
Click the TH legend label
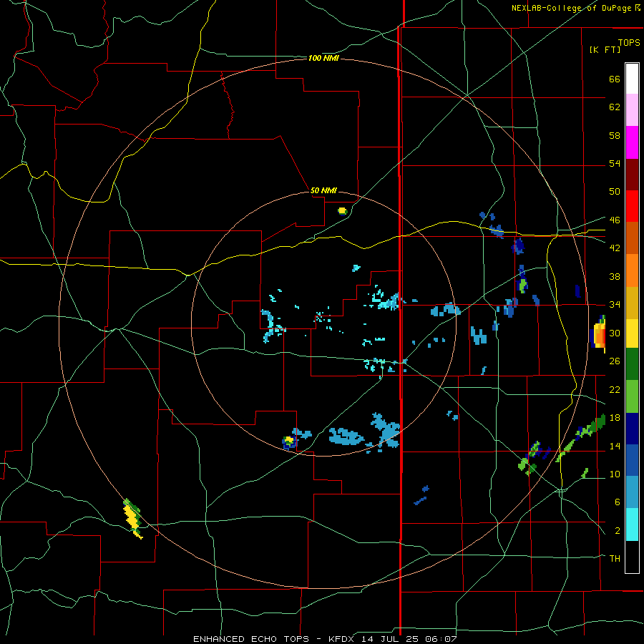[615, 559]
